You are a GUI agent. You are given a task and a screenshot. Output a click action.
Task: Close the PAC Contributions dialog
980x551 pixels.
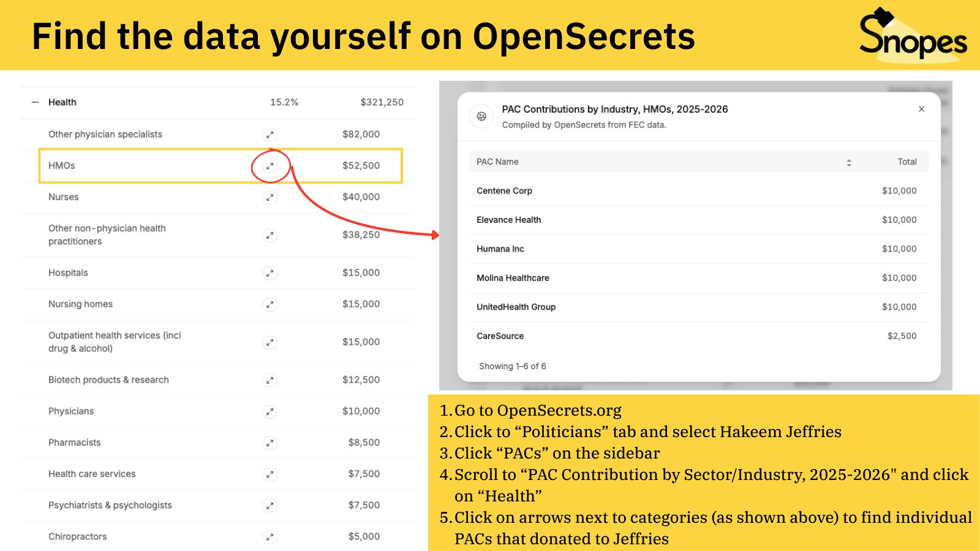coord(921,109)
